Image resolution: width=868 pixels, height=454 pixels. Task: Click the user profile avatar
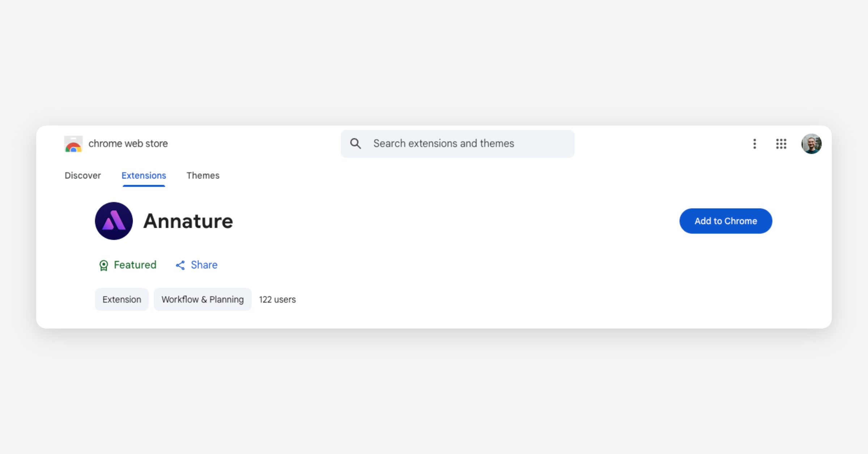coord(811,144)
